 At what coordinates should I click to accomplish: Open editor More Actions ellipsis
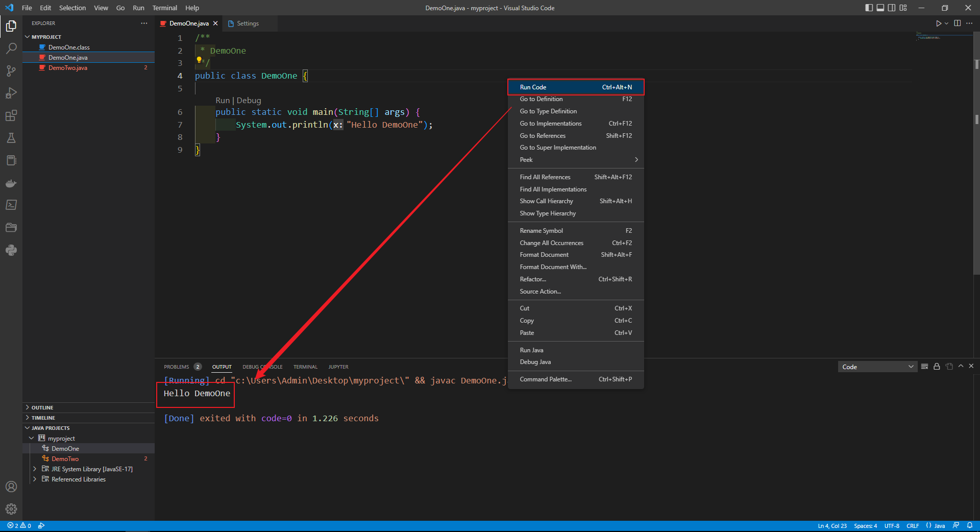[x=969, y=23]
